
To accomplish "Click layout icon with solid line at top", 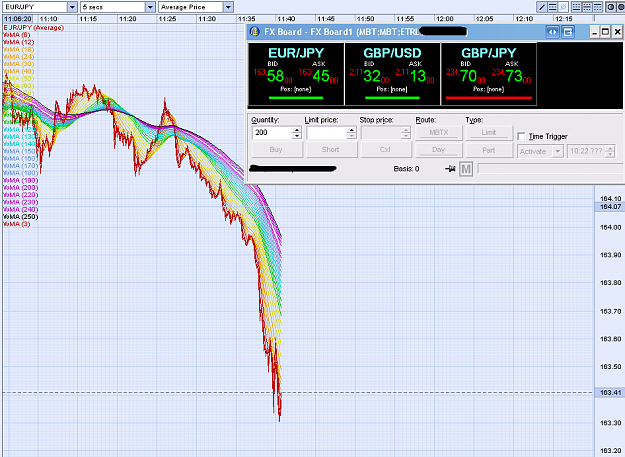I will 597,7.
